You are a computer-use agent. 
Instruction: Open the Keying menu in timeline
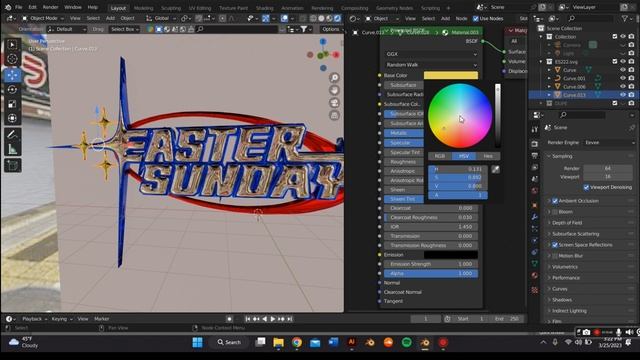tap(61, 319)
